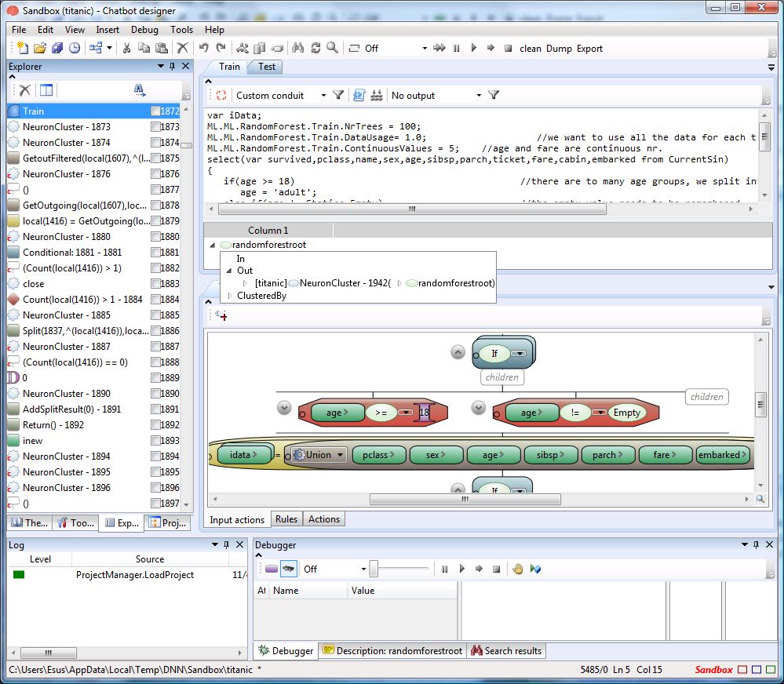784x684 pixels.
Task: Click the binoculars Find icon in toolbar
Action: pyautogui.click(x=298, y=48)
